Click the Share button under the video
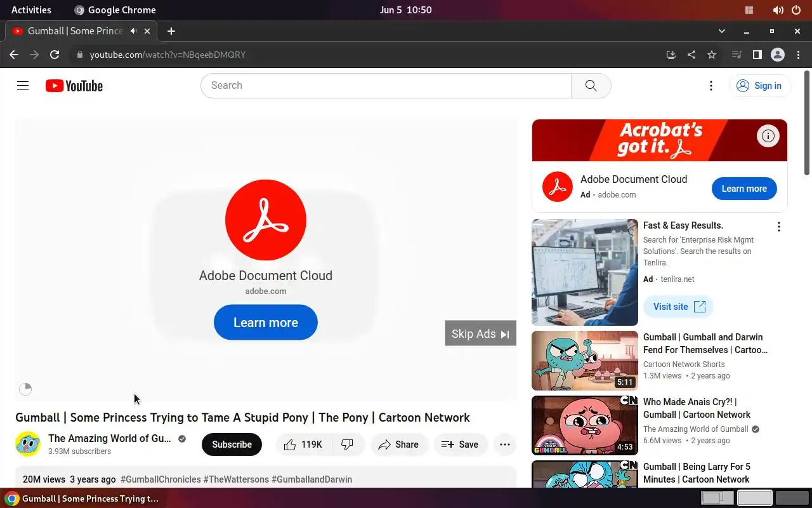The image size is (812, 508). coord(398,444)
